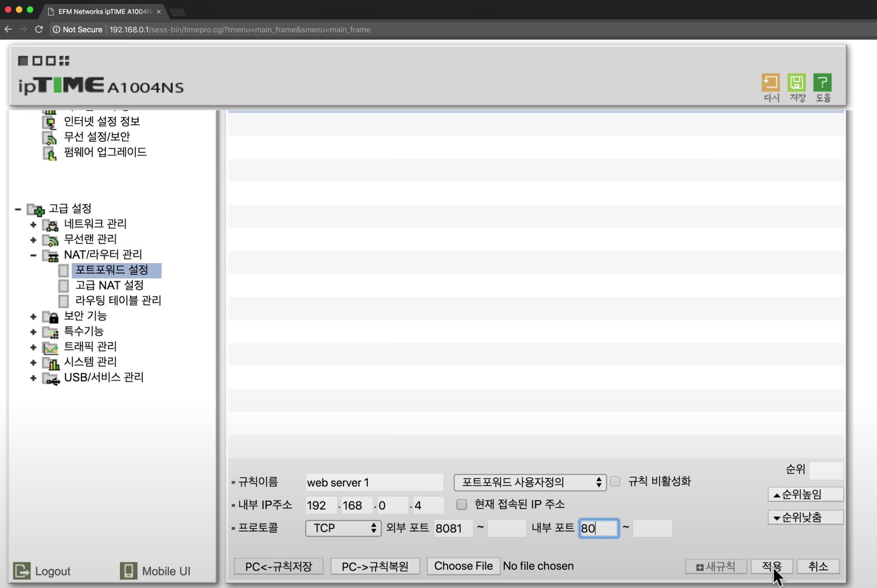Screen dimensions: 877x588
Task: Click the 다시 (reload) icon
Action: click(x=770, y=83)
